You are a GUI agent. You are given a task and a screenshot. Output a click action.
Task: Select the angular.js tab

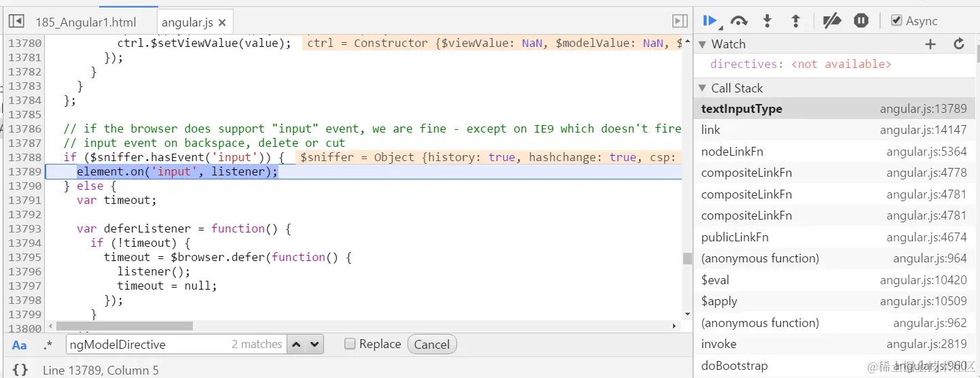[x=187, y=22]
